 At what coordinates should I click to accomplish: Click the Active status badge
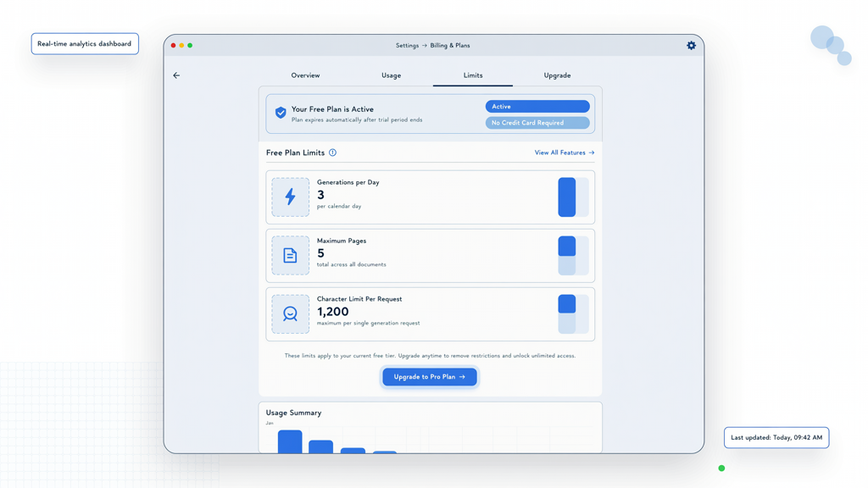click(x=537, y=106)
